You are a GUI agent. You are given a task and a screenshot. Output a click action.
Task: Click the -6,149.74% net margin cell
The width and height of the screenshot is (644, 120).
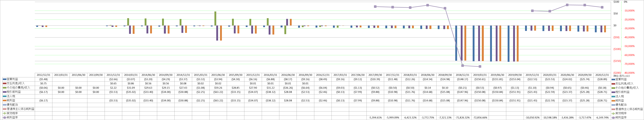[x=602, y=117]
